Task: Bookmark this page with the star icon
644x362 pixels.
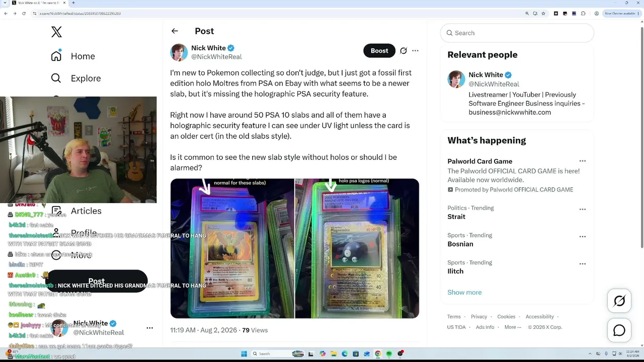Action: tap(543, 14)
